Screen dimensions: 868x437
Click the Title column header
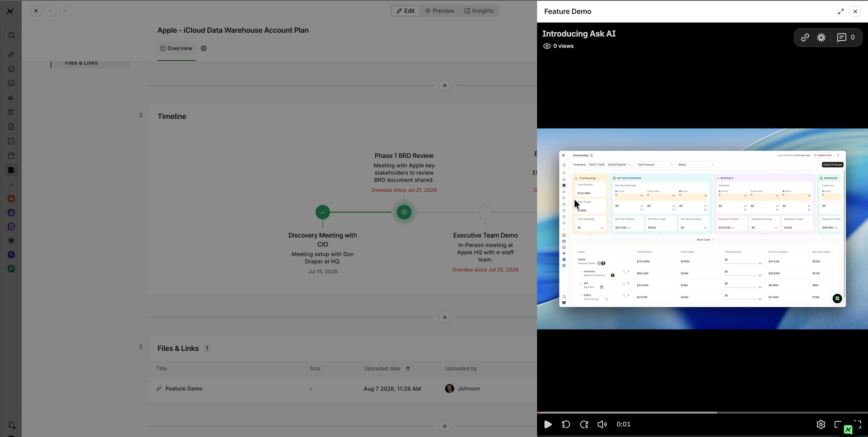click(x=161, y=369)
